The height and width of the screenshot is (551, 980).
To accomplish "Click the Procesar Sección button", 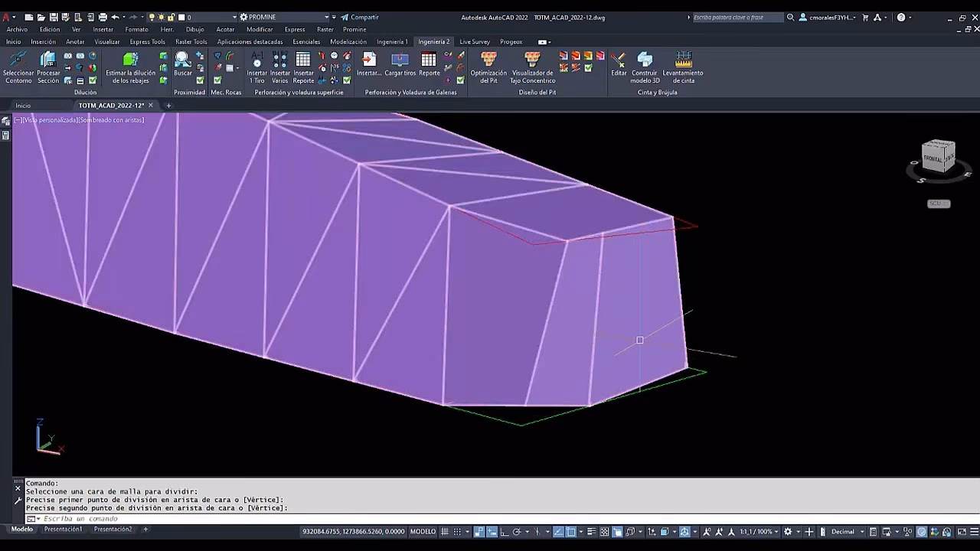I will click(48, 69).
